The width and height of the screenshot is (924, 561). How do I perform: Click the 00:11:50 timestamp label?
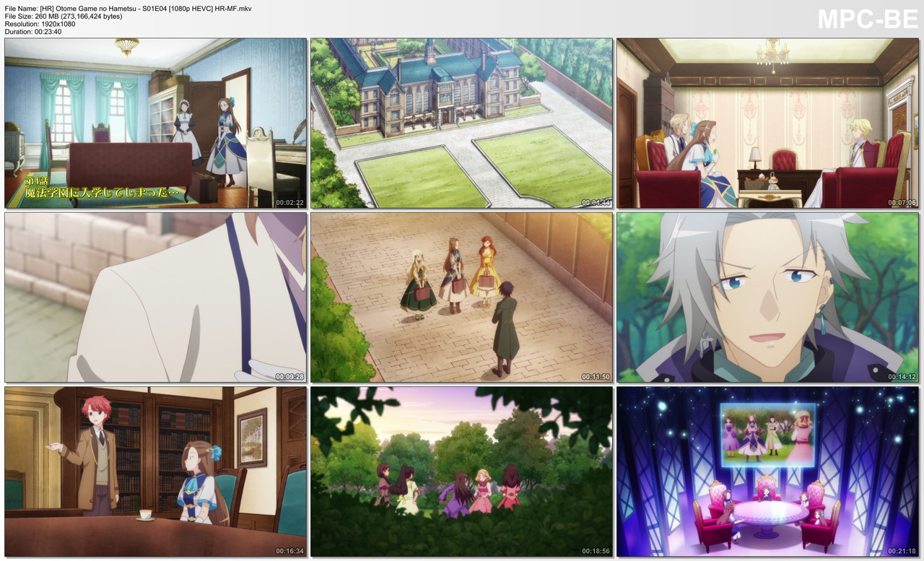[596, 377]
